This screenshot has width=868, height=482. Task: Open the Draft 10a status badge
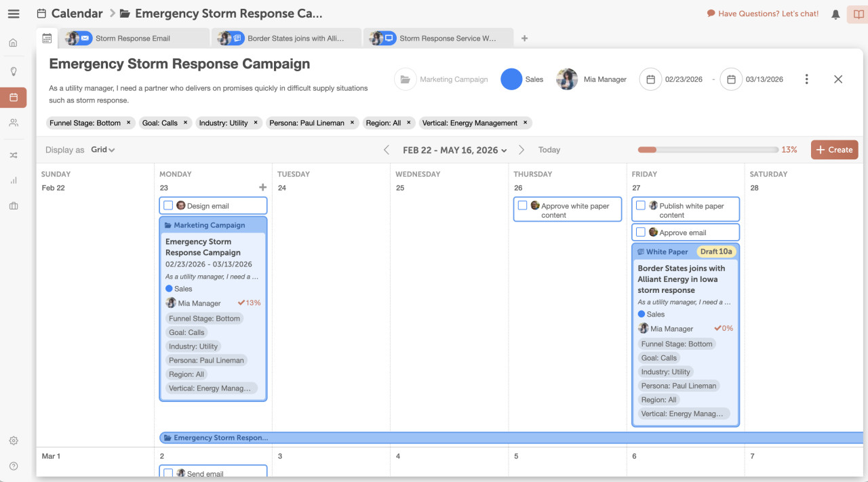click(716, 252)
